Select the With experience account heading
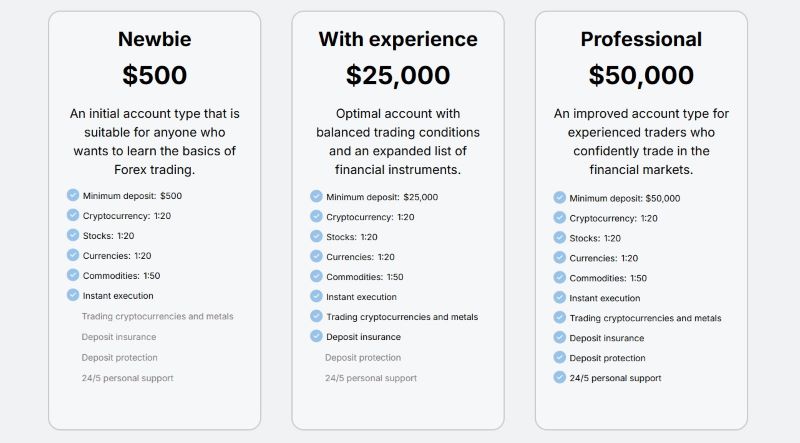The height and width of the screenshot is (443, 800). point(398,40)
